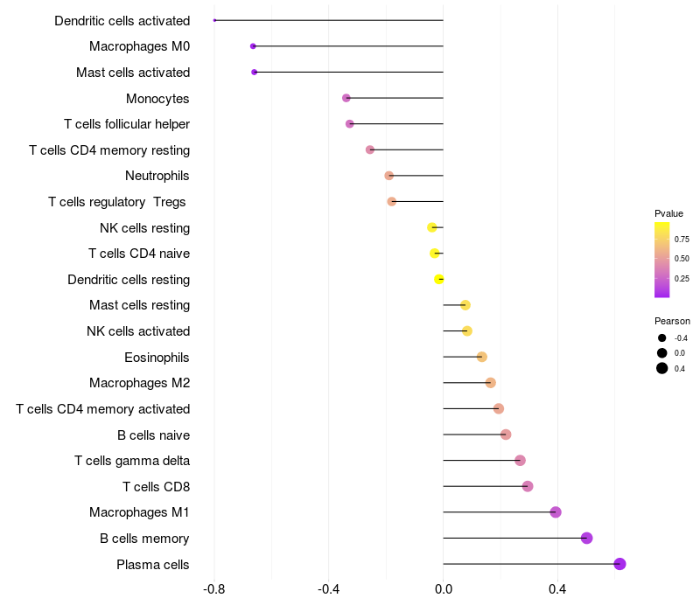Click the B cells memory dot

pos(586,538)
